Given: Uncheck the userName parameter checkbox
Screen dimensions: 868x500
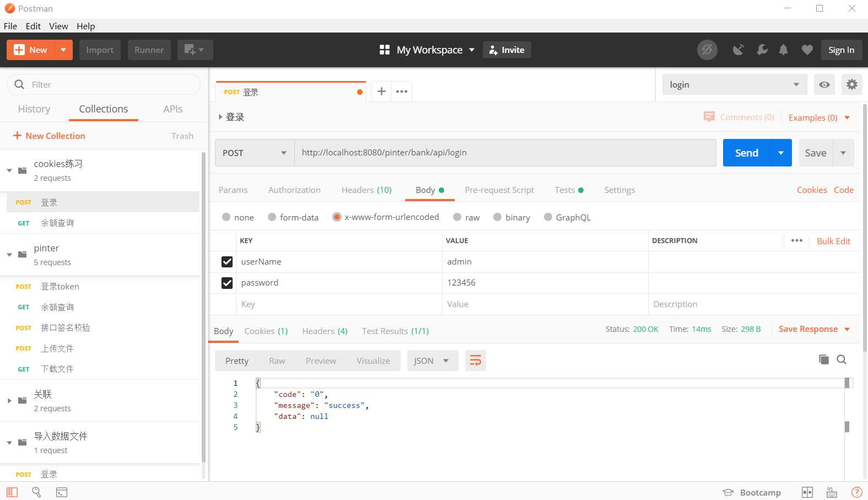Looking at the screenshot, I should pyautogui.click(x=227, y=262).
